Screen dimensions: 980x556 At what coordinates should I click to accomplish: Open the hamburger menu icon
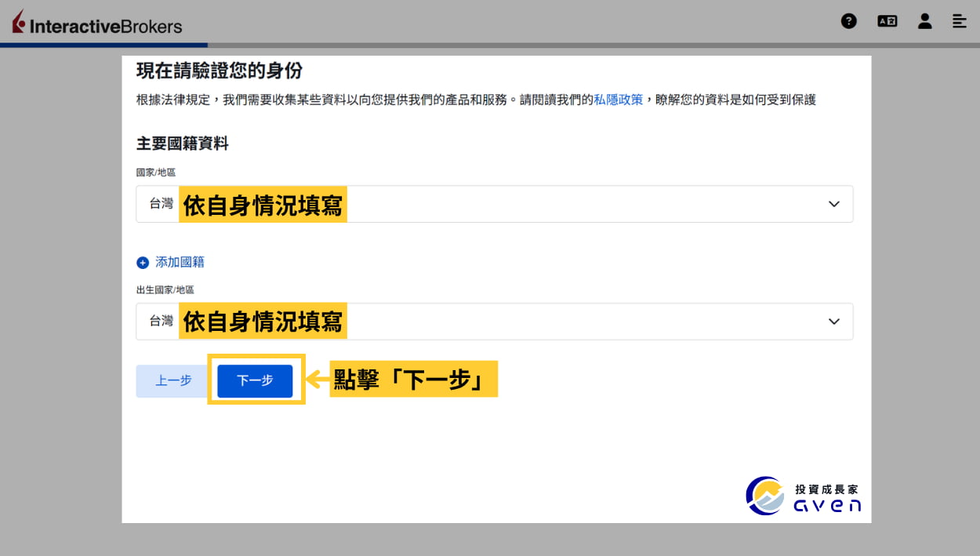(x=960, y=21)
